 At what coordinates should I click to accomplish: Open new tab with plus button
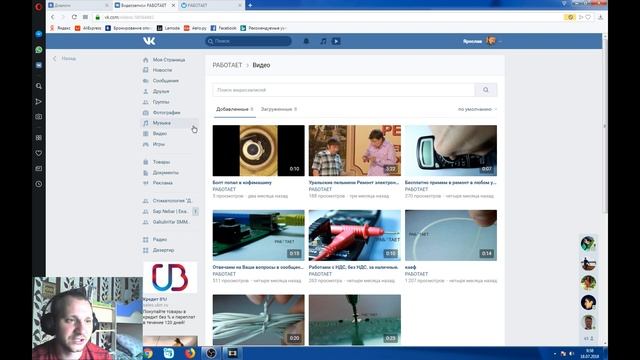tap(250, 5)
